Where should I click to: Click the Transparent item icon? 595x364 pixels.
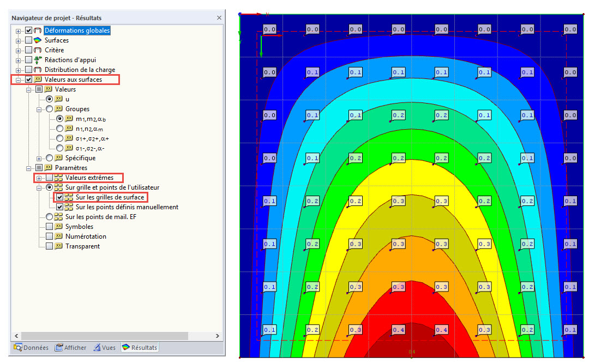coord(58,246)
